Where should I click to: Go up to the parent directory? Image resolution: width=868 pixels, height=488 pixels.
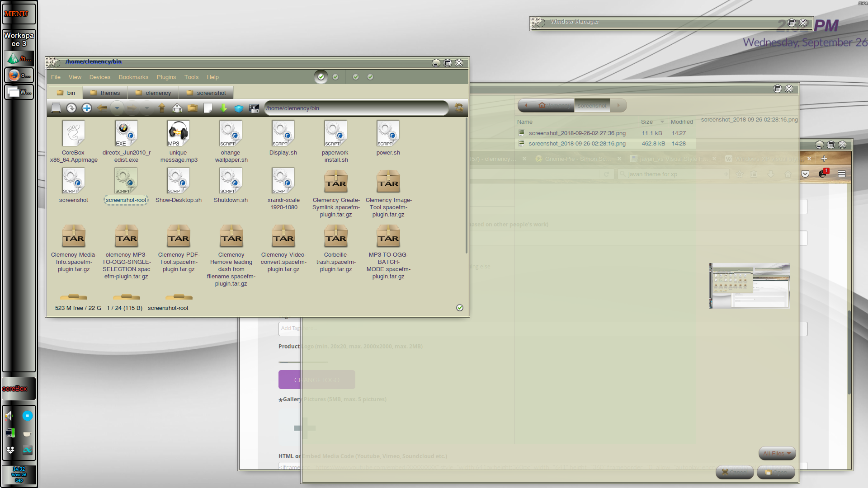click(162, 108)
